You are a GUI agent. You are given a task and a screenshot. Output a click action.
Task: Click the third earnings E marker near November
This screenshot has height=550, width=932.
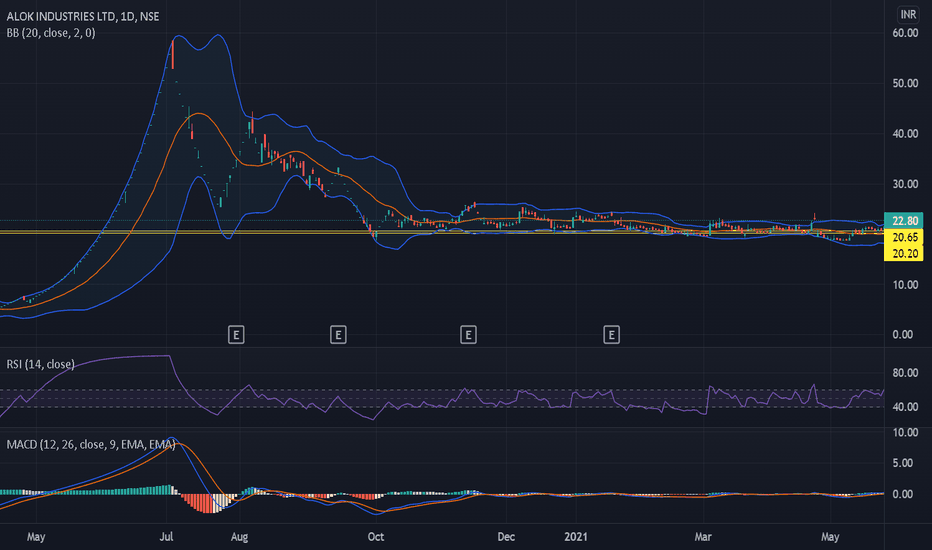[468, 335]
